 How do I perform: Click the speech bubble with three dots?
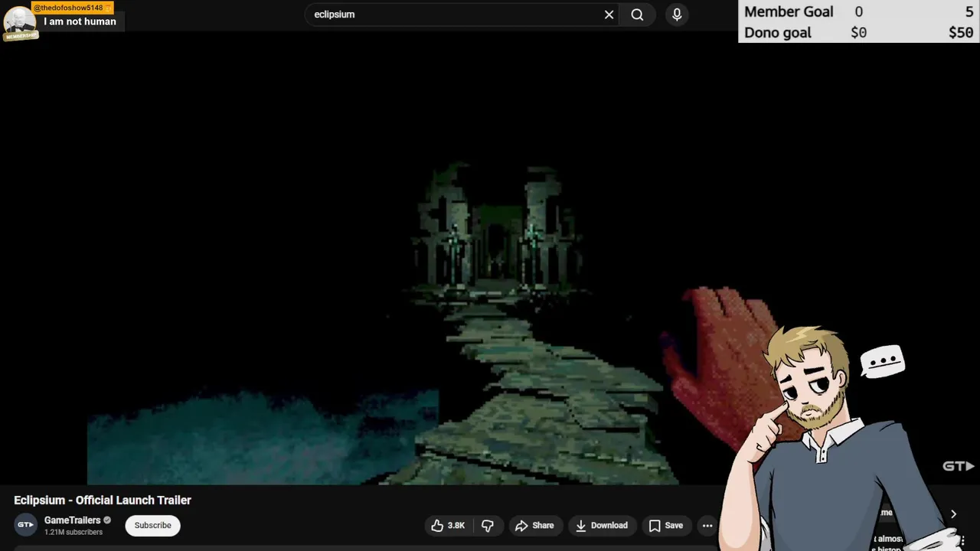point(883,361)
